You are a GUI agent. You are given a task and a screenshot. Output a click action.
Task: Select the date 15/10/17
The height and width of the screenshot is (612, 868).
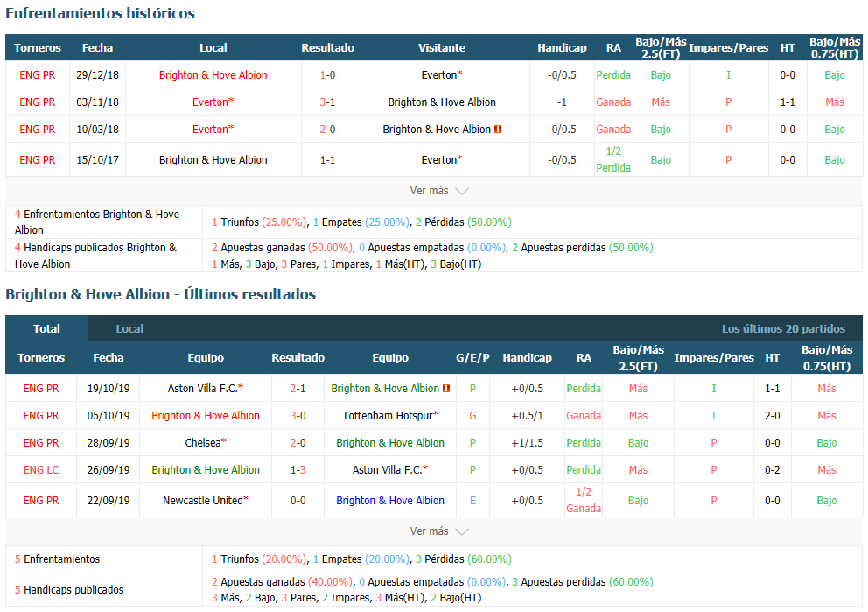[97, 159]
